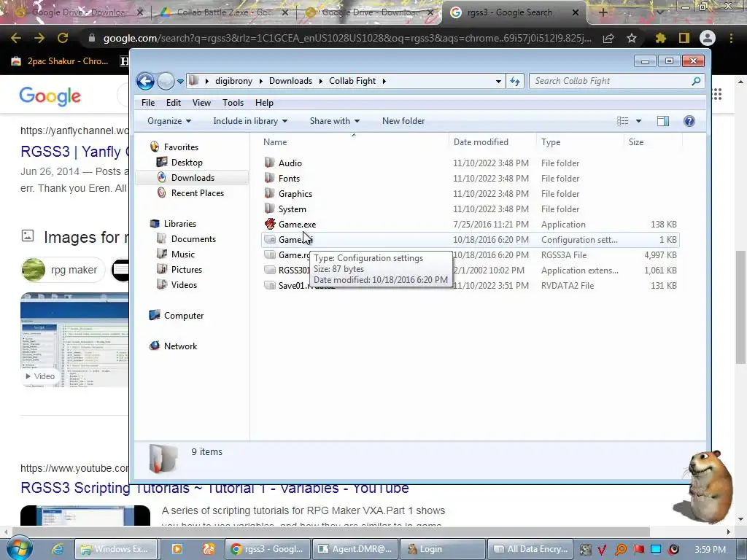Switch to Agent.DMR taskbar window
747x560 pixels.
(355, 549)
